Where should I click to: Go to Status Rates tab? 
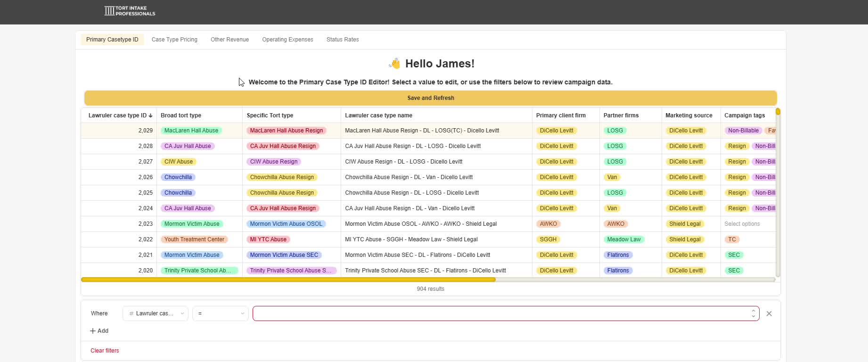(343, 40)
